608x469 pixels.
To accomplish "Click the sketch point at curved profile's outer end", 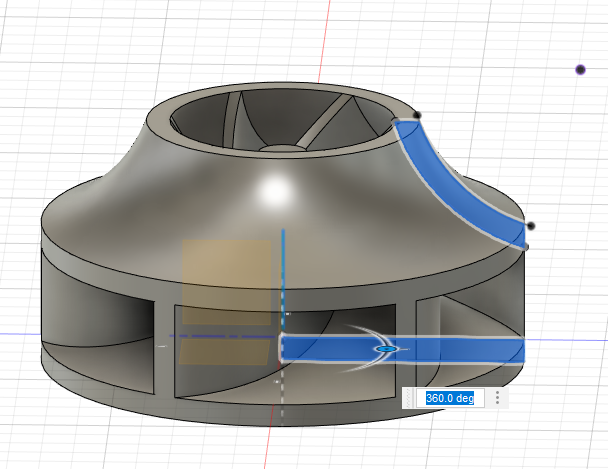I will click(531, 226).
